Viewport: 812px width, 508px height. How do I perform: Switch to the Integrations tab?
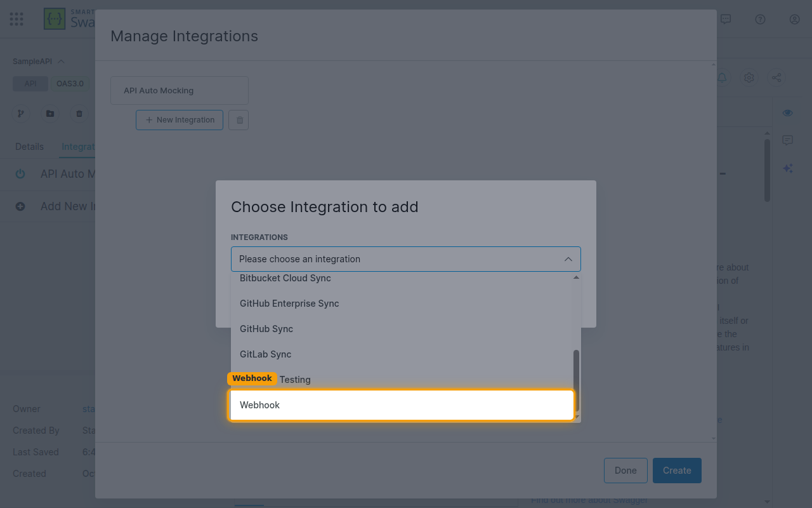(x=78, y=147)
